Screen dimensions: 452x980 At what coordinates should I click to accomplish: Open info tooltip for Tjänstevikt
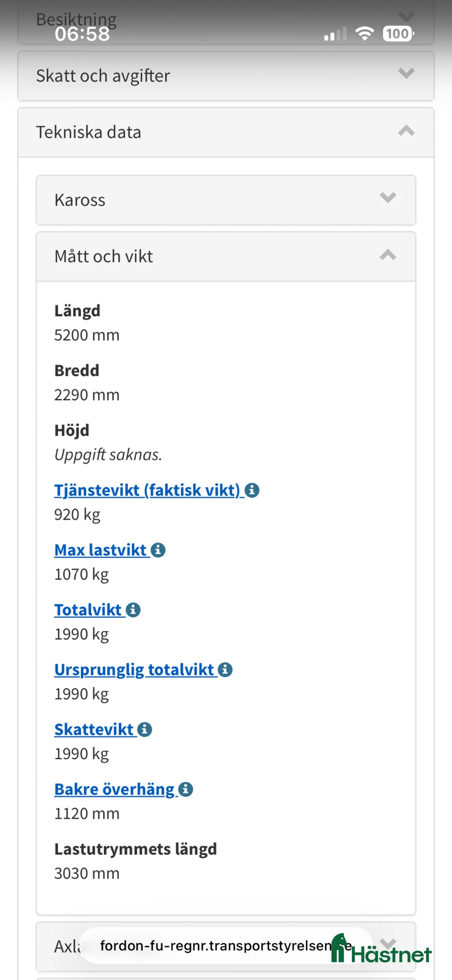click(252, 490)
